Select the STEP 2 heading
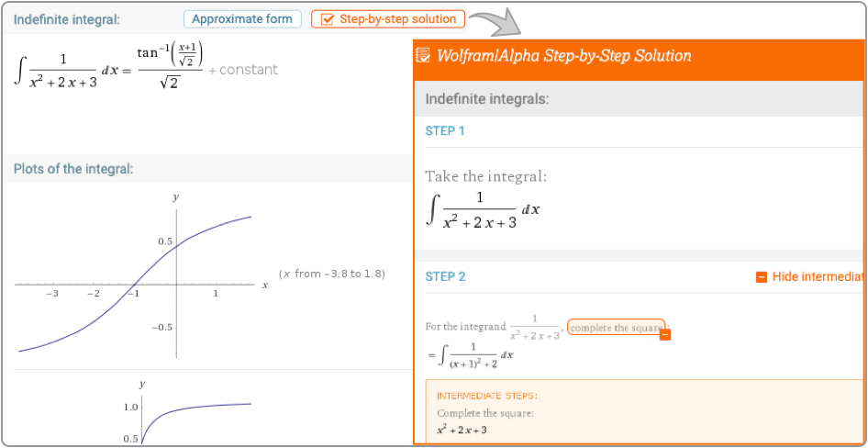The image size is (868, 448). pos(445,276)
